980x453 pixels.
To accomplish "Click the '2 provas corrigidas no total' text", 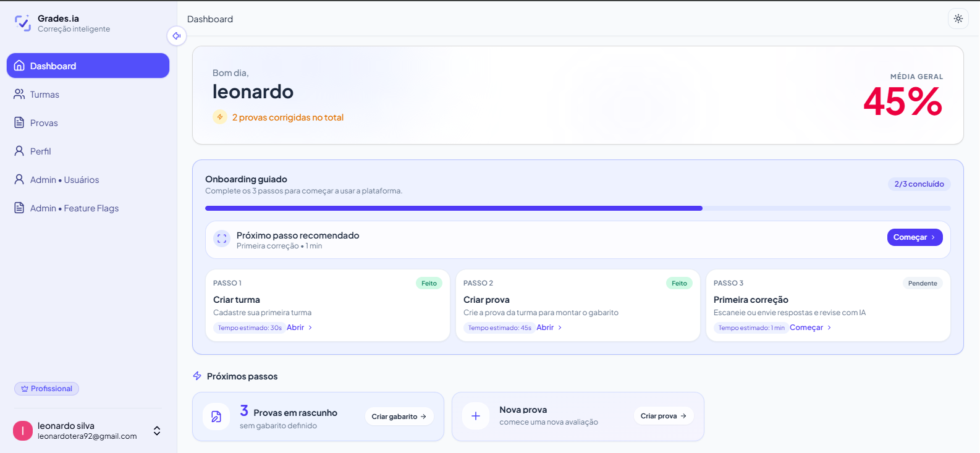I will coord(288,117).
